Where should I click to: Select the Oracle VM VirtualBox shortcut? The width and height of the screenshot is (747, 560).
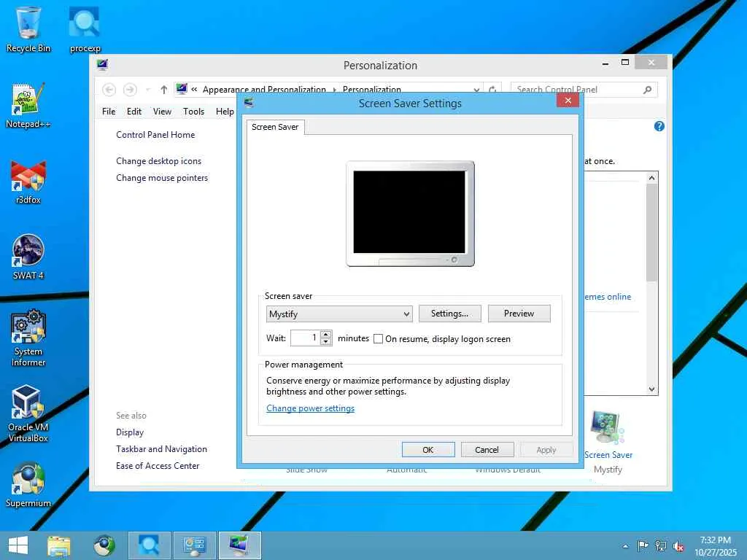[28, 413]
